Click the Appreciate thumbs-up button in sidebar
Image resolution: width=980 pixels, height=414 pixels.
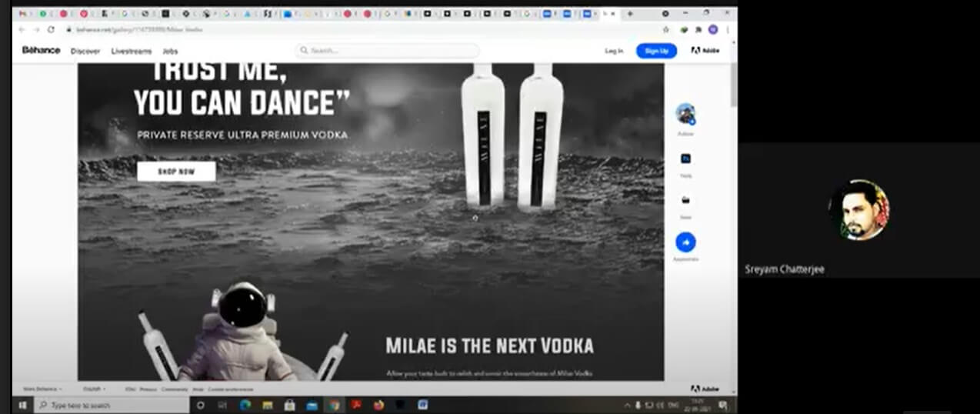point(685,243)
